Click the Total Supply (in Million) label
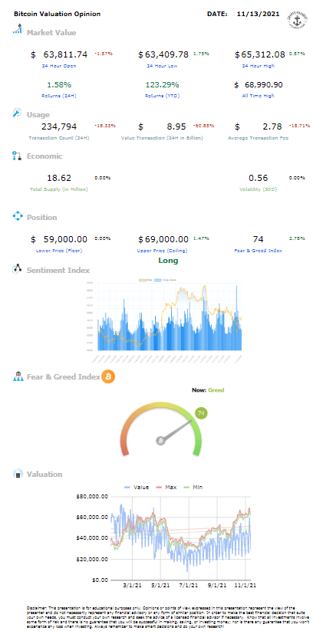The height and width of the screenshot is (644, 336). 59,189
